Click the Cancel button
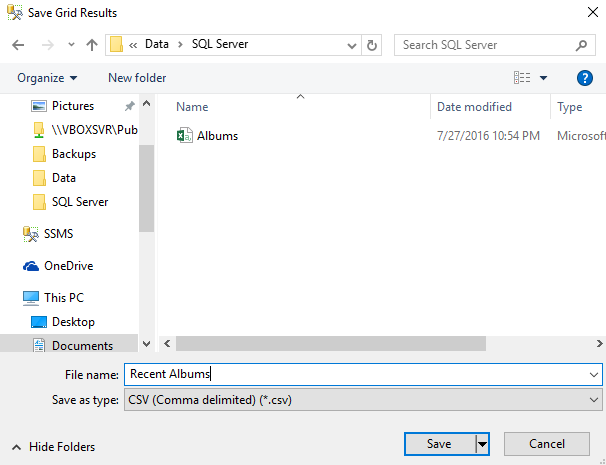This screenshot has height=465, width=606. 547,444
